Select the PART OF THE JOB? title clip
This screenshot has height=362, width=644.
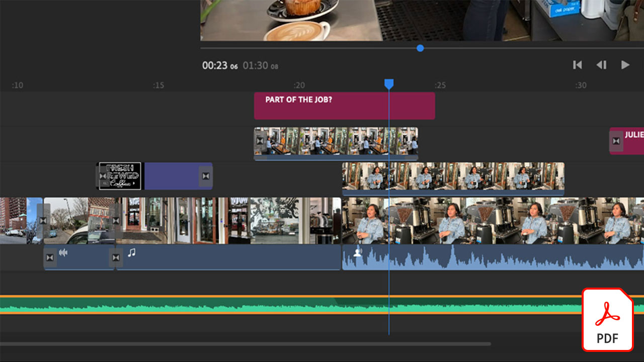tap(344, 106)
